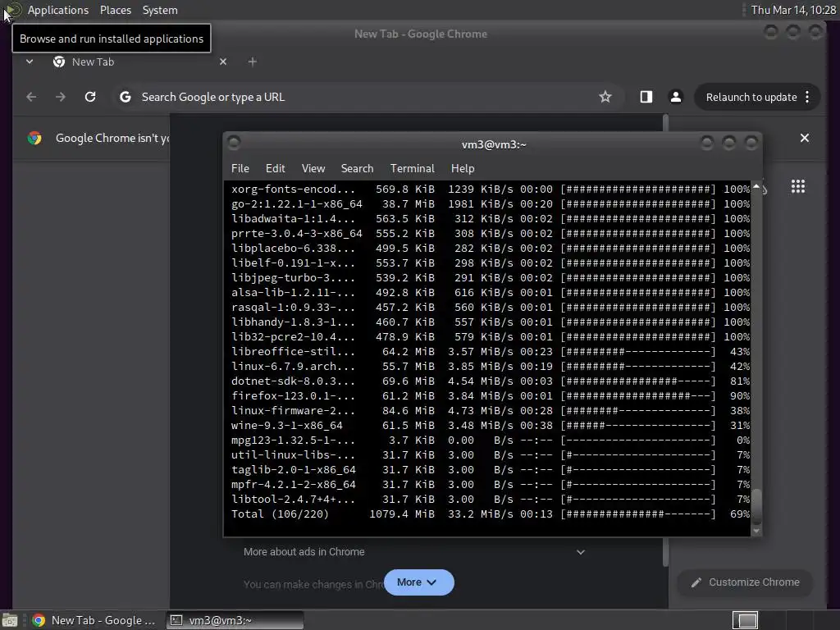
Task: Open the terminal Search menu
Action: 358,168
